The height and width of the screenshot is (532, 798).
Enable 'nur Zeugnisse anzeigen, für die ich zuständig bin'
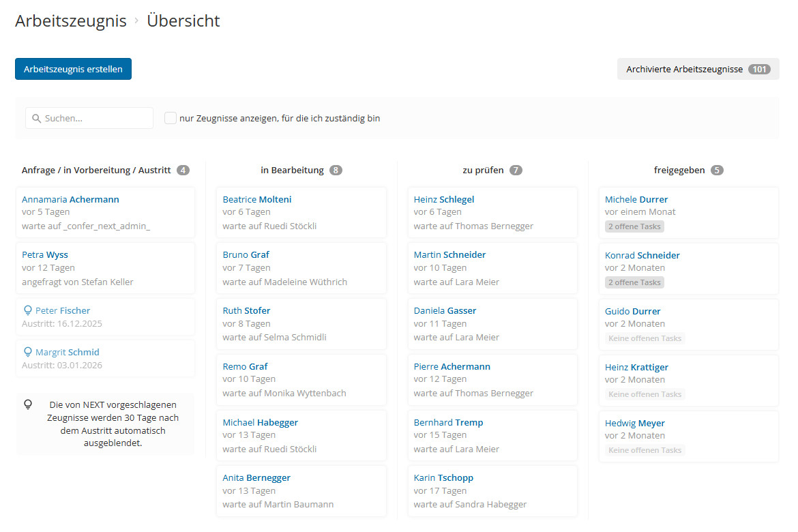tap(171, 117)
